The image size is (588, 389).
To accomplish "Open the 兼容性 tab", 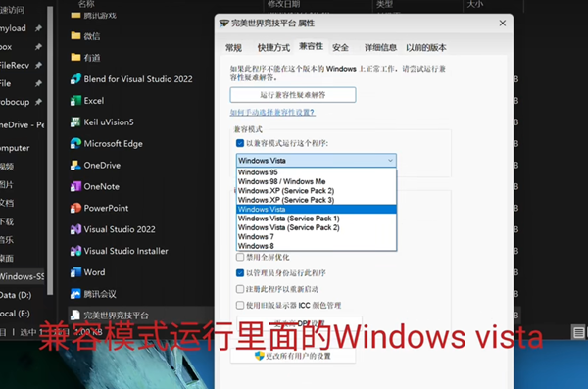I will pyautogui.click(x=311, y=46).
